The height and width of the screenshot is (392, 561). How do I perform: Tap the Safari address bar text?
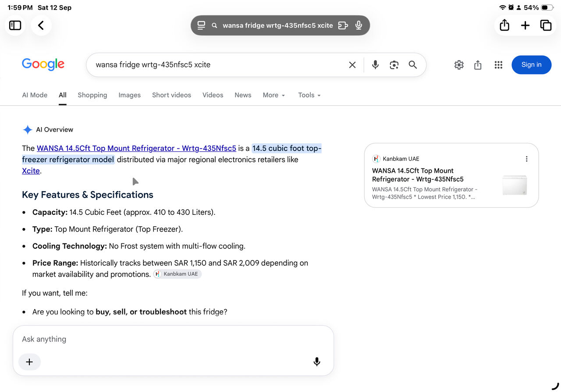(x=278, y=25)
